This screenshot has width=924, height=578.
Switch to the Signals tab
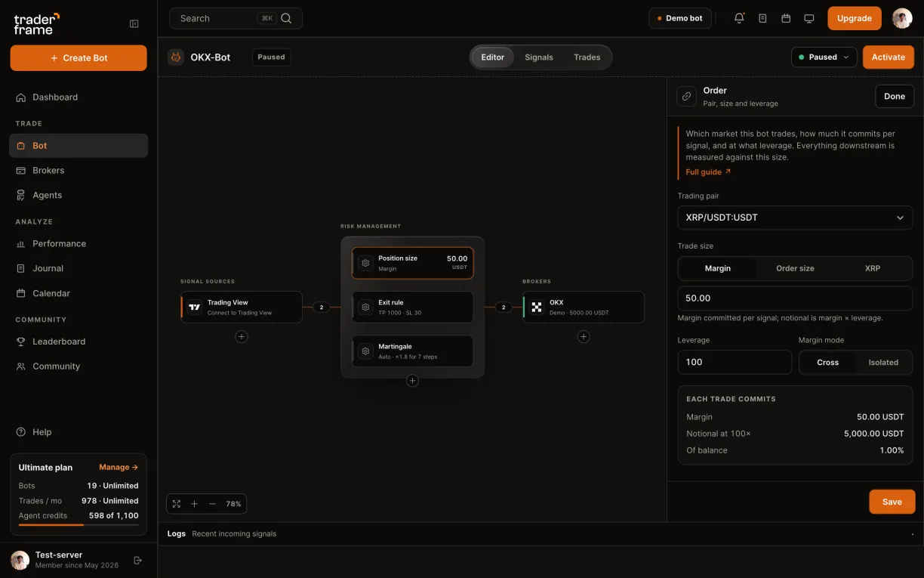539,57
